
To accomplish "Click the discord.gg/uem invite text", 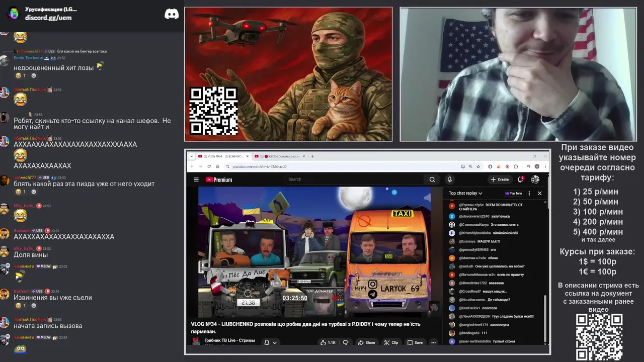I will point(48,18).
